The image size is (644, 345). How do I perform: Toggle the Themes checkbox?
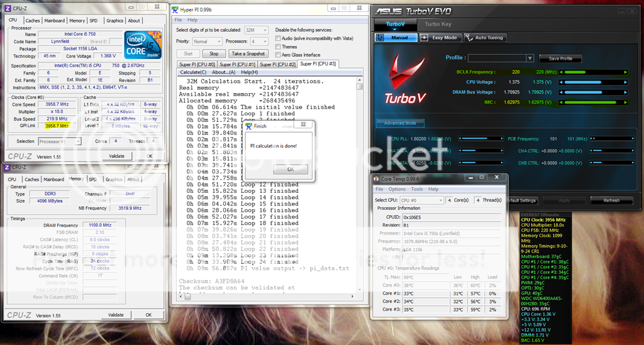click(x=279, y=47)
